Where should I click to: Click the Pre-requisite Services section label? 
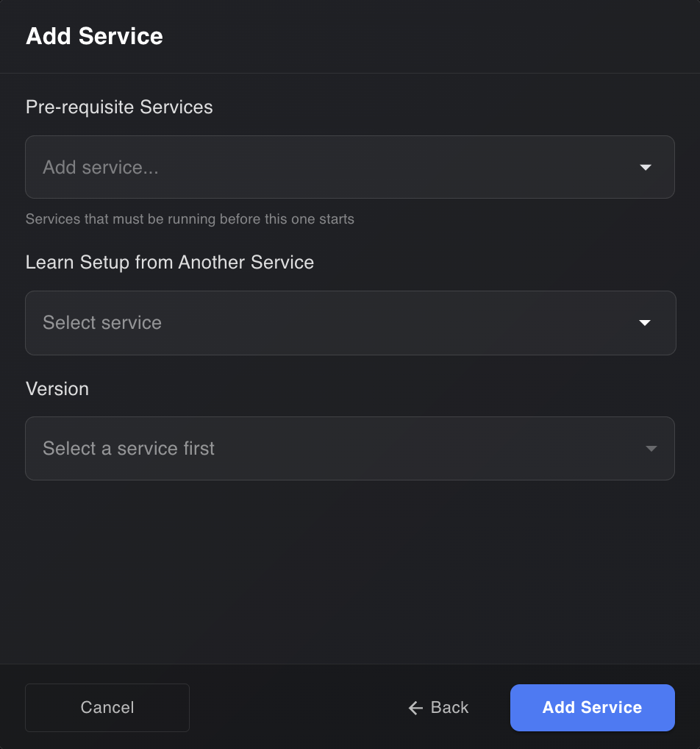(x=119, y=107)
